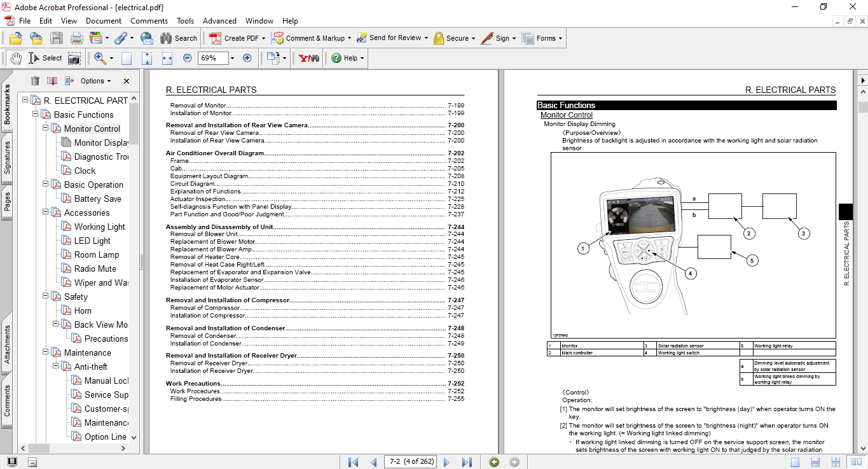The width and height of the screenshot is (868, 469).
Task: Switch to the Pages side tab
Action: 8,202
